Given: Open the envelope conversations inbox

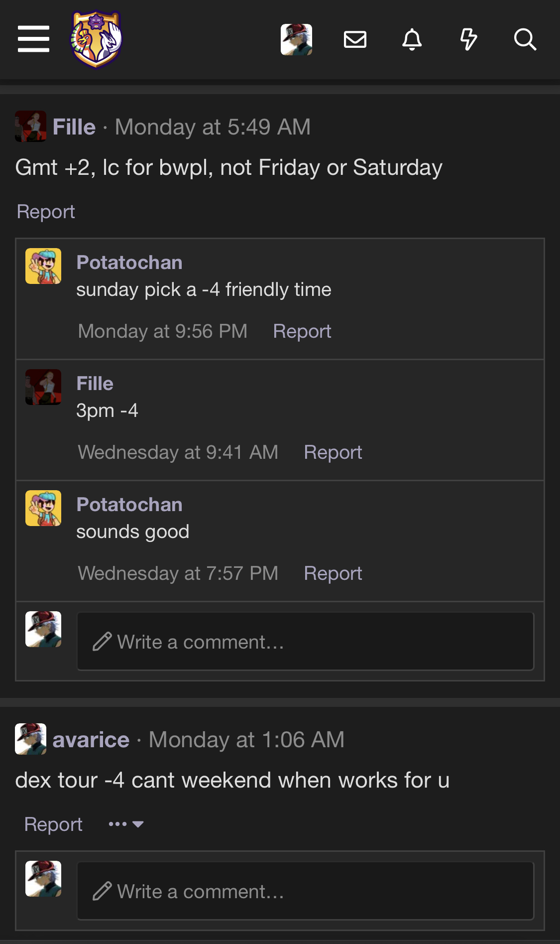Looking at the screenshot, I should 355,39.
